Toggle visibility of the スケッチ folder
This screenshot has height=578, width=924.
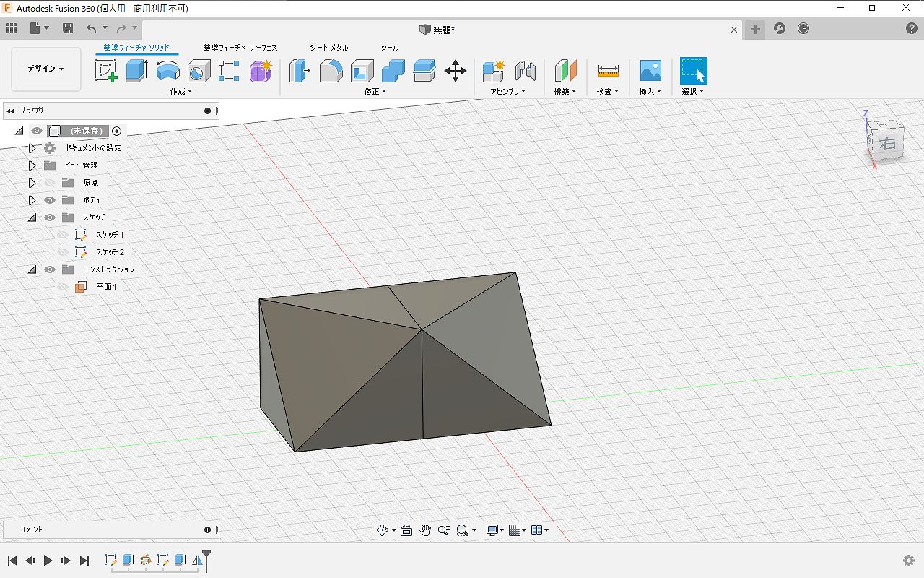coord(50,217)
